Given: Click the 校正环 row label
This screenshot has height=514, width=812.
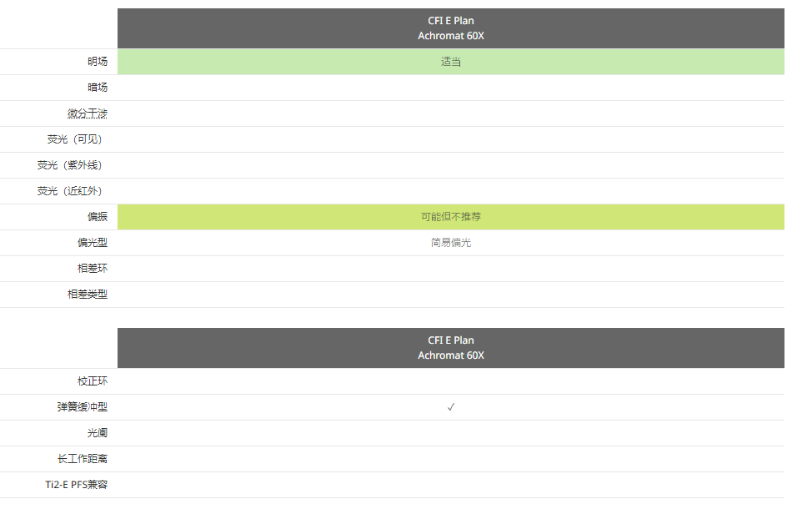Looking at the screenshot, I should [93, 381].
